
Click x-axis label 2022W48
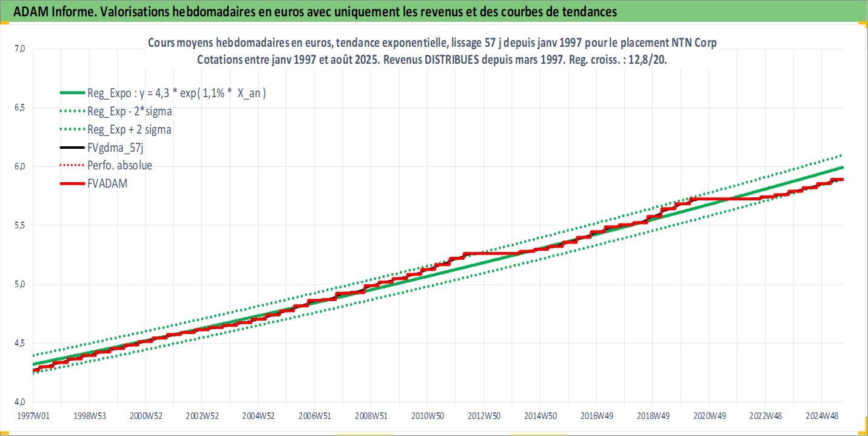pyautogui.click(x=765, y=415)
